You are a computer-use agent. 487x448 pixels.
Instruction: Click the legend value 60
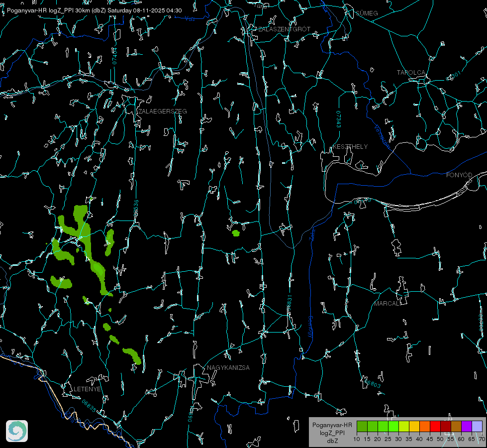[x=461, y=440]
